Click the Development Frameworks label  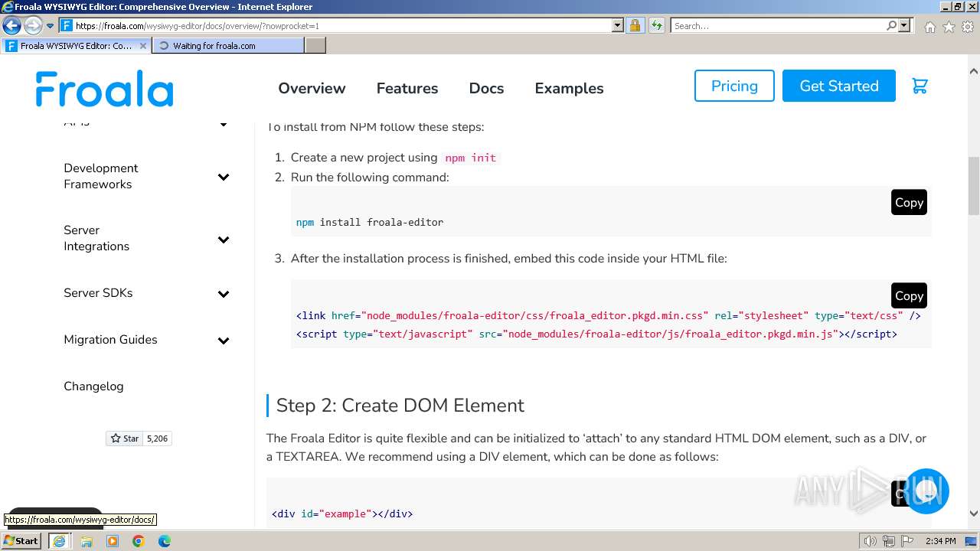coord(101,176)
